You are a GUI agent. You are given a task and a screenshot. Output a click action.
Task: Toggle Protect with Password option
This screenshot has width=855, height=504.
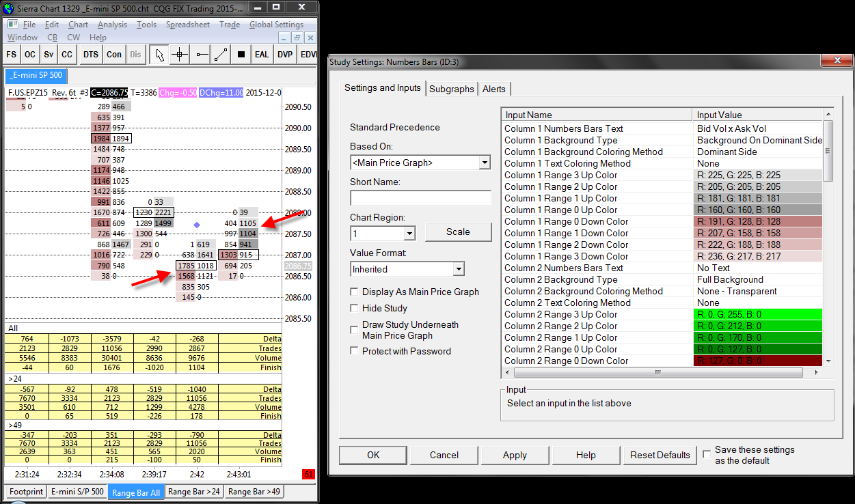354,351
